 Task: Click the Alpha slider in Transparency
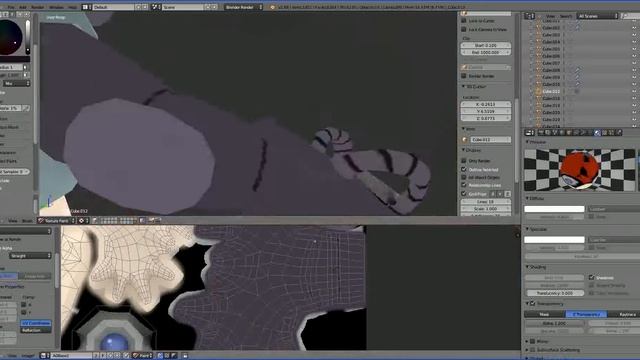tap(555, 323)
